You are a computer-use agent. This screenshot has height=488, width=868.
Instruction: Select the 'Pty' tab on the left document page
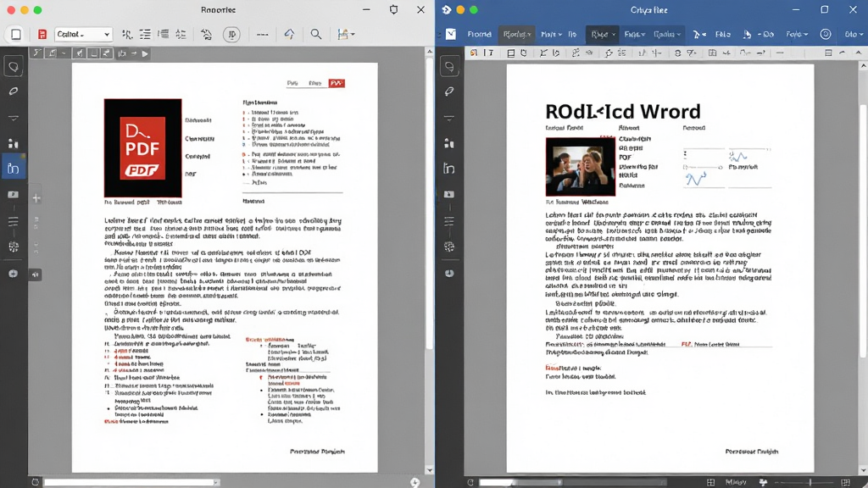pyautogui.click(x=292, y=83)
